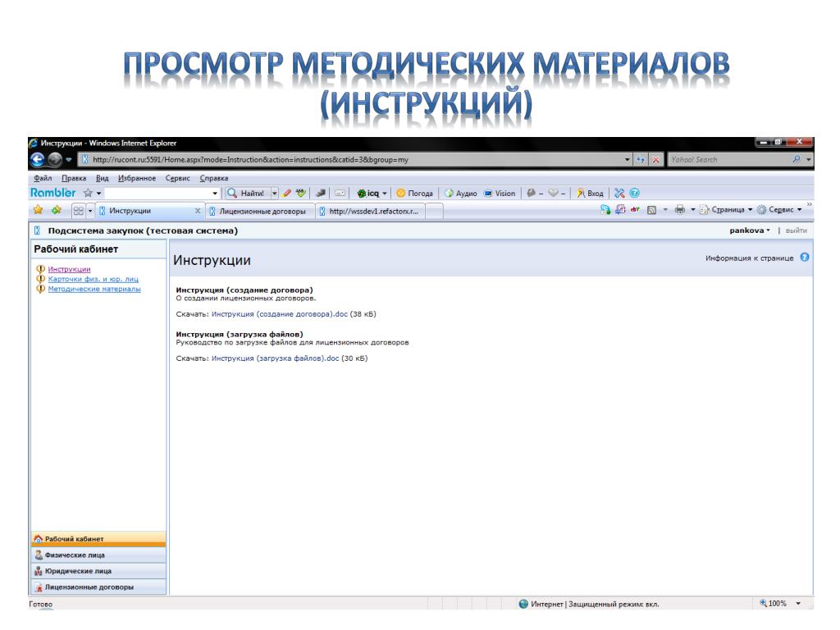The height and width of the screenshot is (630, 840).
Task: Click the Rambler toolbar help icon
Action: tap(634, 193)
